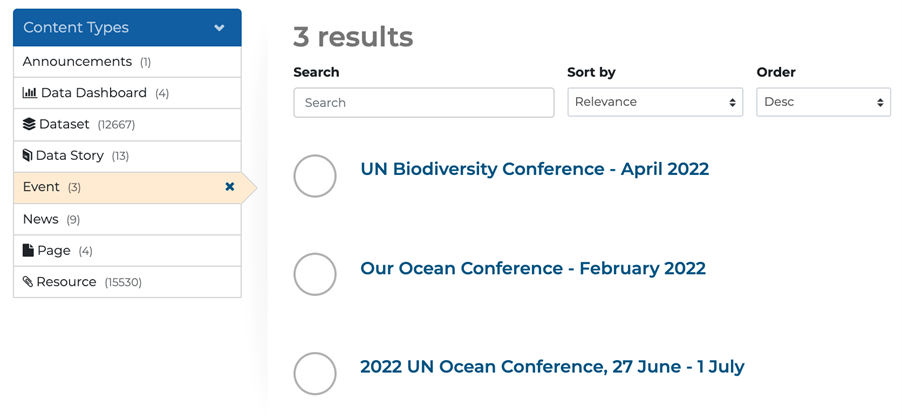902x419 pixels.
Task: Filter by News content type
Action: 41,219
